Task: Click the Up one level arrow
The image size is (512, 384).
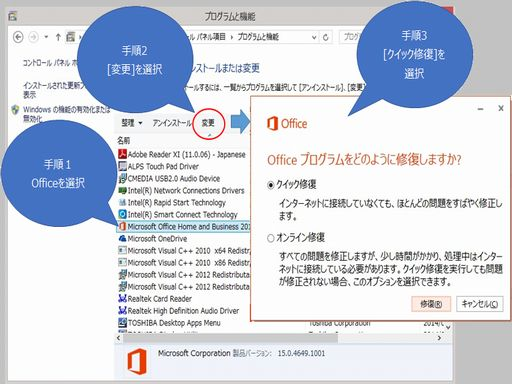Action: pos(58,37)
